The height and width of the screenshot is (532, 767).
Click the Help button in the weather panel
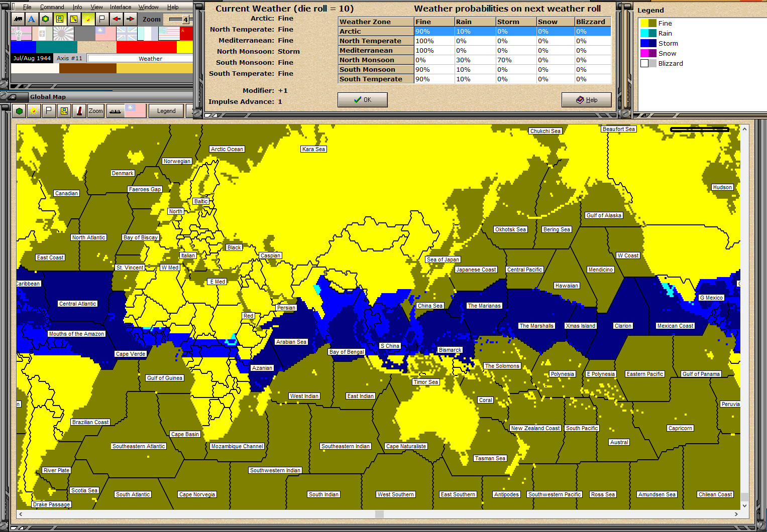pos(587,100)
